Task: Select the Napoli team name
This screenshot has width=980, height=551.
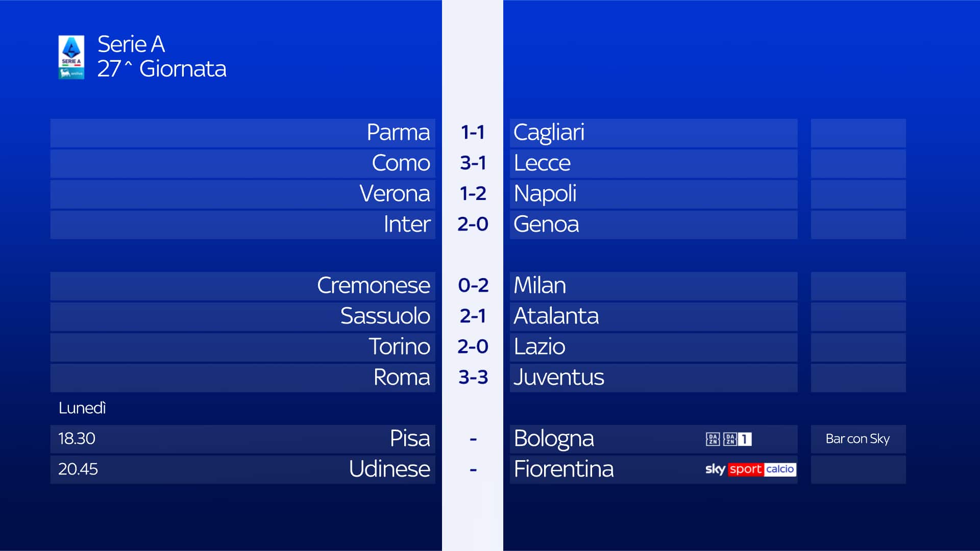Action: pyautogui.click(x=545, y=194)
